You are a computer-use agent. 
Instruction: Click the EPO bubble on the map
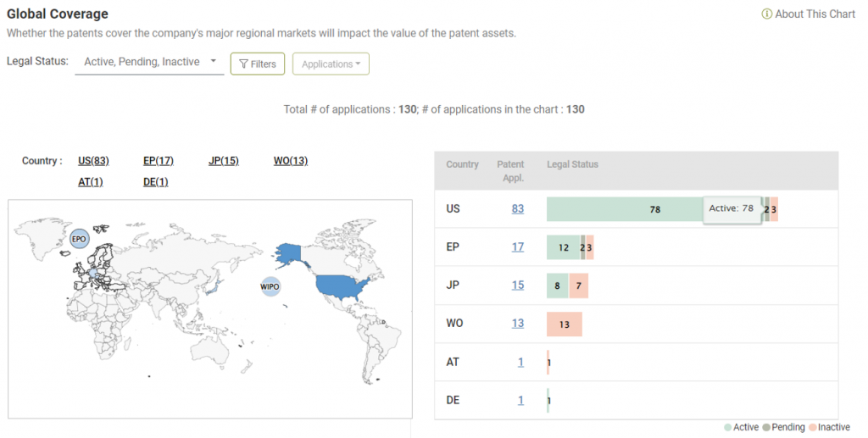tap(80, 240)
